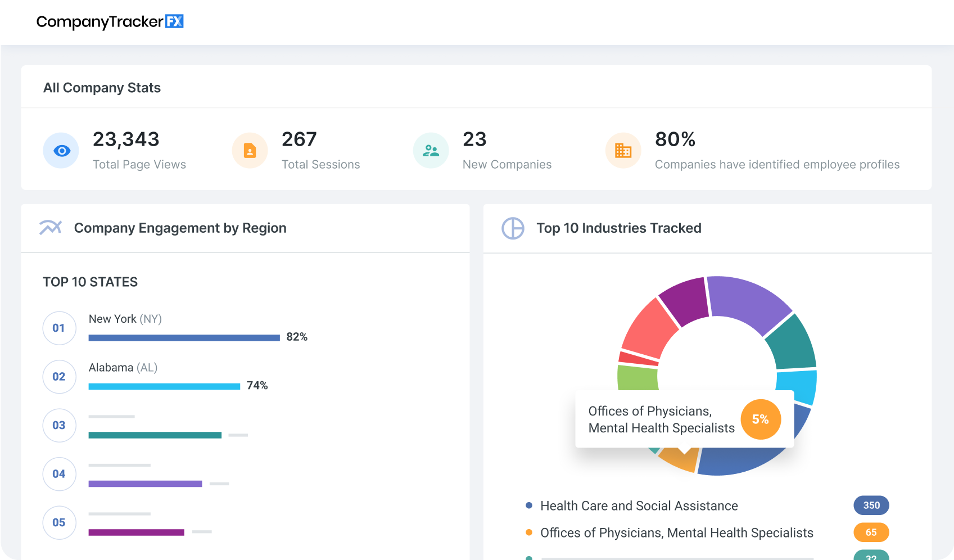Open the Offices of Physicians, Mental Health Specialists entry
This screenshot has width=954, height=560.
[676, 532]
